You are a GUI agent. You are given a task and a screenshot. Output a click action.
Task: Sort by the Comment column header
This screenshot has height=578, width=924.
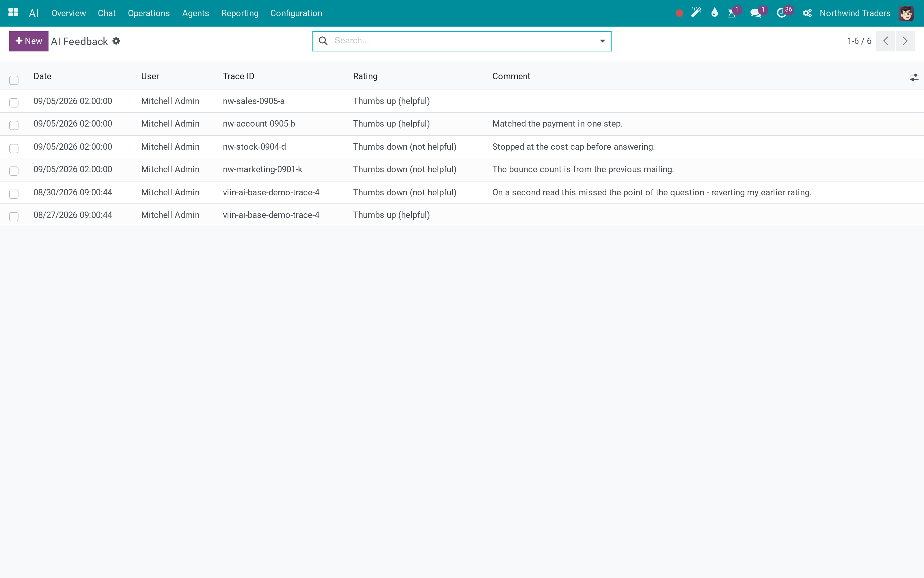click(x=511, y=76)
